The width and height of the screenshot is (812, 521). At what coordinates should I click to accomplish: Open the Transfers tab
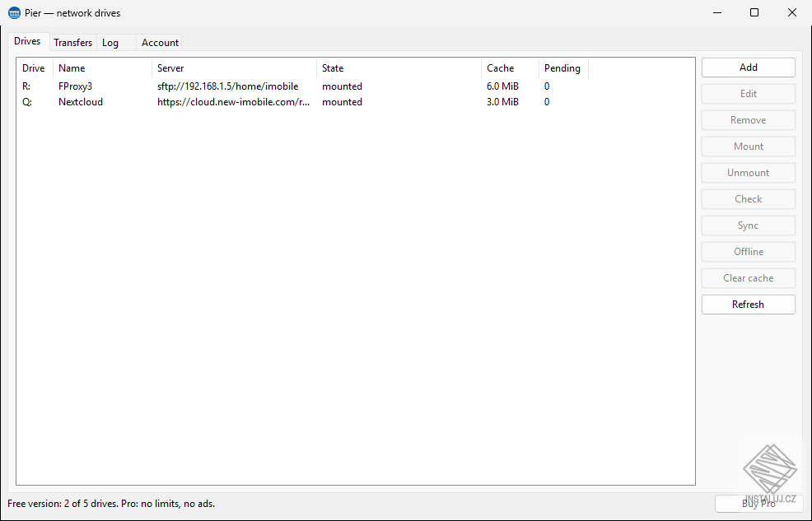(x=73, y=43)
